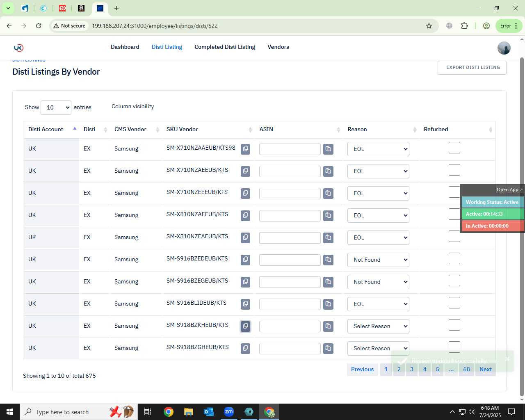Copy SKU SM-S918BZKHEUB/KTS using copy icon
The width and height of the screenshot is (525, 420).
click(x=245, y=326)
